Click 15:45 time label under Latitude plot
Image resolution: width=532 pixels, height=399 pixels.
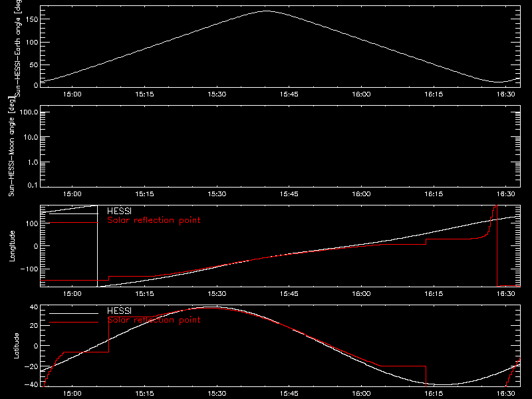click(x=289, y=394)
